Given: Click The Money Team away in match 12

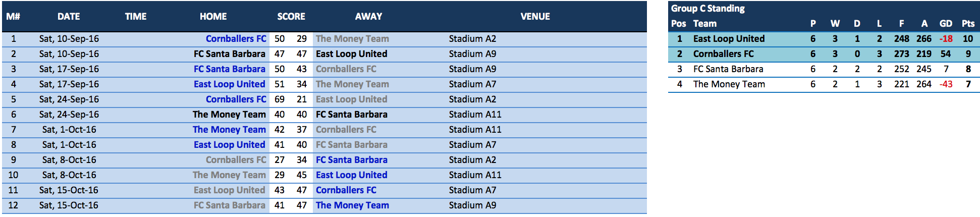Looking at the screenshot, I should click(x=352, y=205).
